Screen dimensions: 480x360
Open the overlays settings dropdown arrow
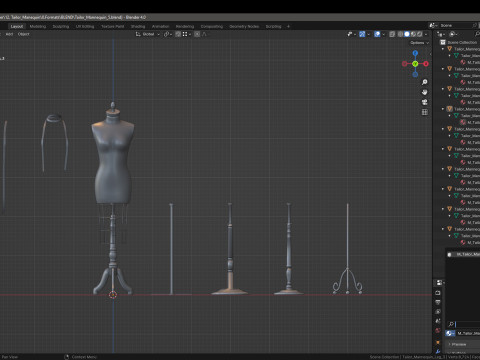coord(383,34)
